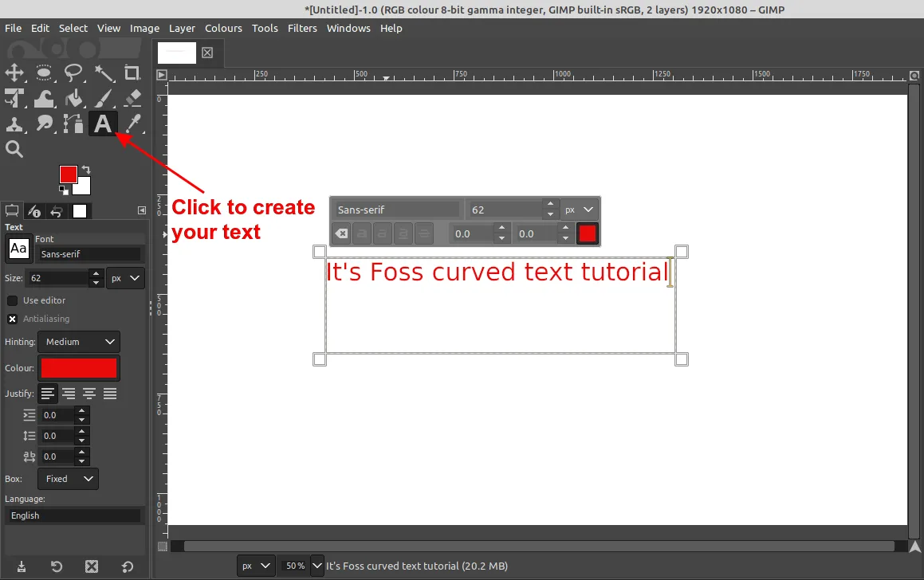Select the Colour Picker eyedropper tool
Image resolution: width=924 pixels, height=580 pixels.
pyautogui.click(x=132, y=123)
